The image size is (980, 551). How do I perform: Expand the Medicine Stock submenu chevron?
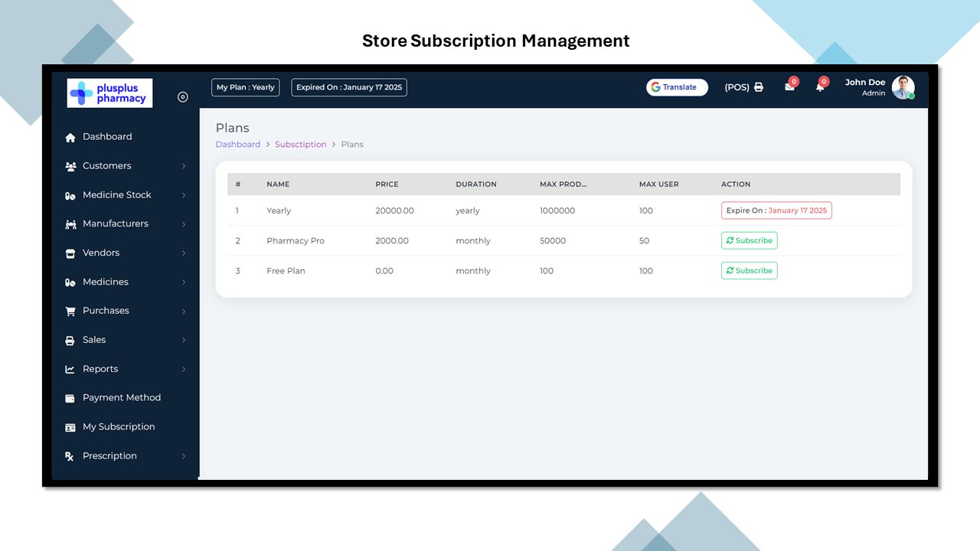click(184, 195)
